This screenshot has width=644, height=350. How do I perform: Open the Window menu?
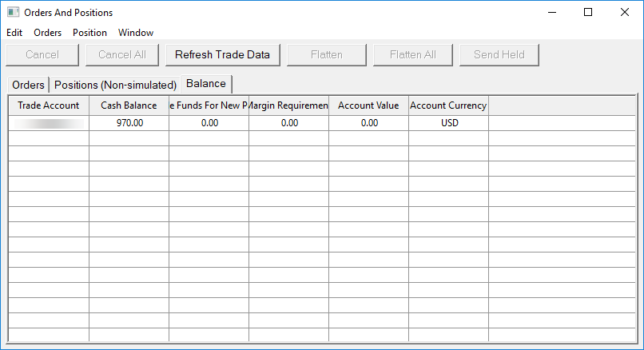(x=136, y=33)
